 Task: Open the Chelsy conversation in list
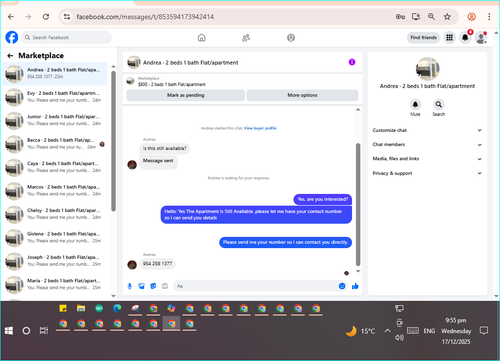coord(55,214)
